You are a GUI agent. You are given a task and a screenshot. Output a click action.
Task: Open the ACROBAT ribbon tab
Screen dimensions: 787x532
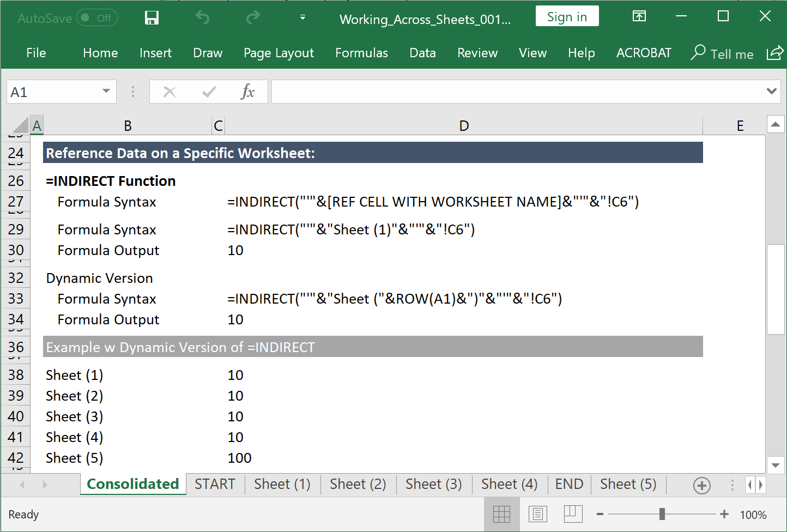pyautogui.click(x=644, y=53)
